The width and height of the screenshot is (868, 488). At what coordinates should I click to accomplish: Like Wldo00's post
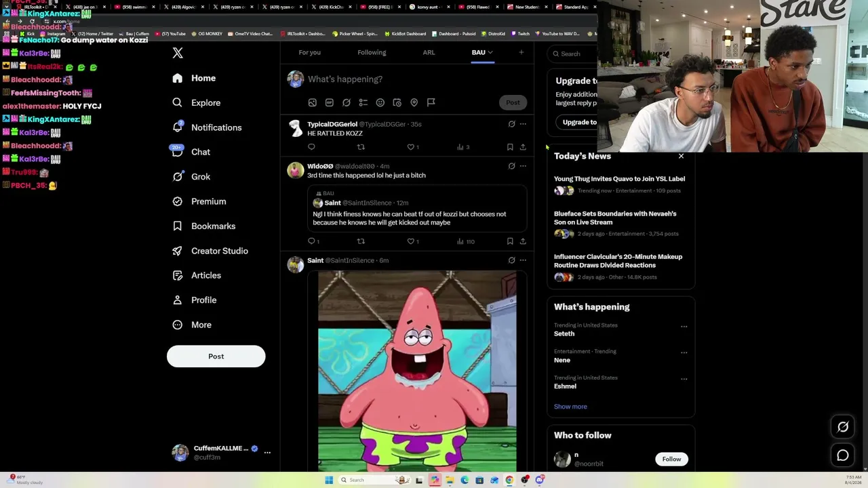(x=412, y=241)
